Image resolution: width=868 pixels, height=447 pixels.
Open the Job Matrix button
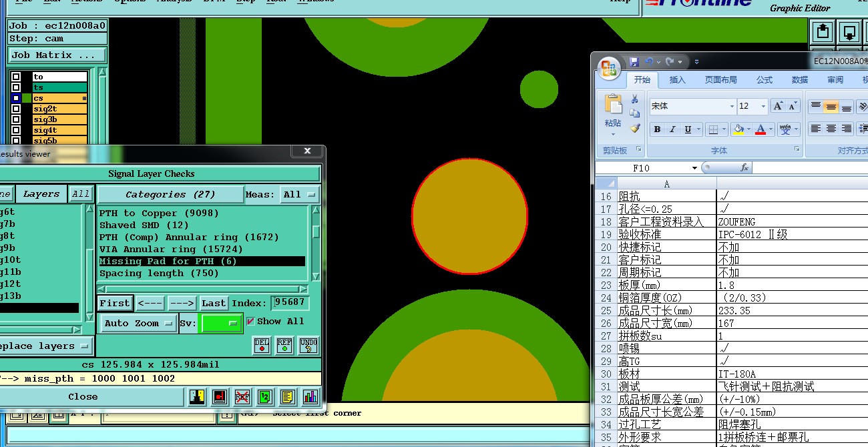[57, 55]
